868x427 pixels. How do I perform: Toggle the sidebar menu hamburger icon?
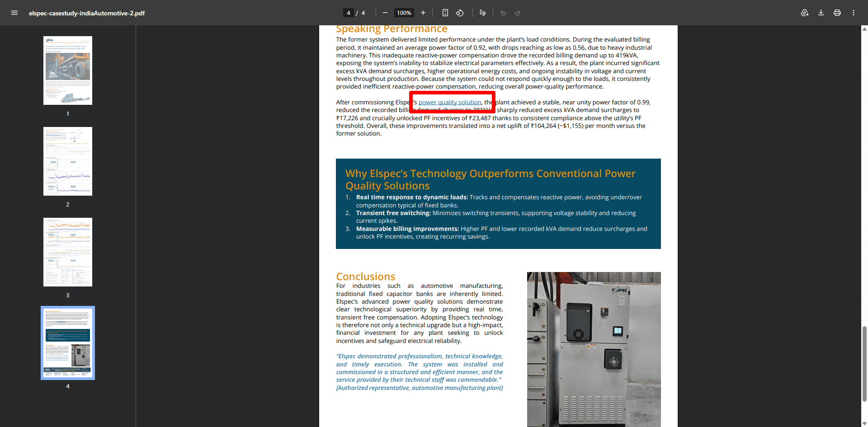coord(14,13)
